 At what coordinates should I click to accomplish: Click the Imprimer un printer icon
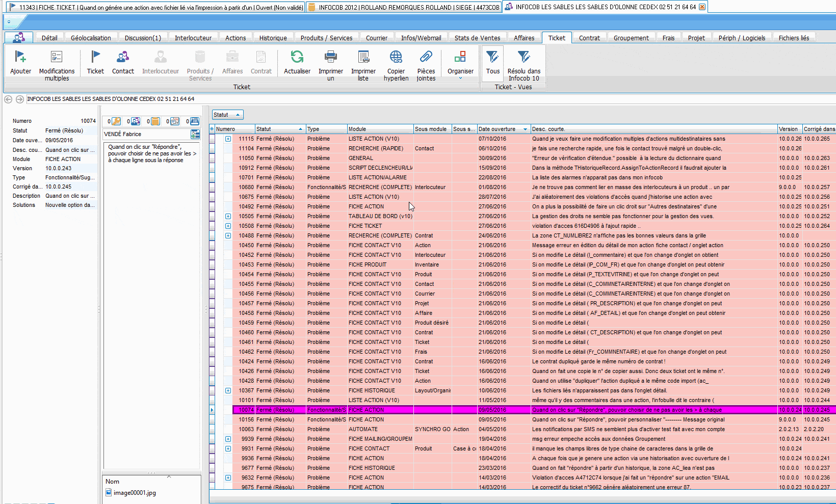(x=330, y=57)
